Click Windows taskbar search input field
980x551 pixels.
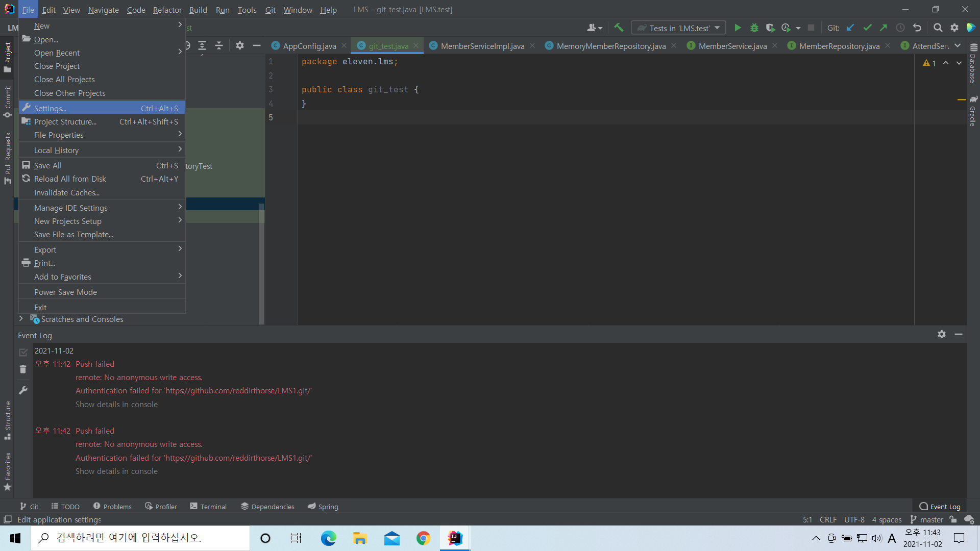pos(140,538)
